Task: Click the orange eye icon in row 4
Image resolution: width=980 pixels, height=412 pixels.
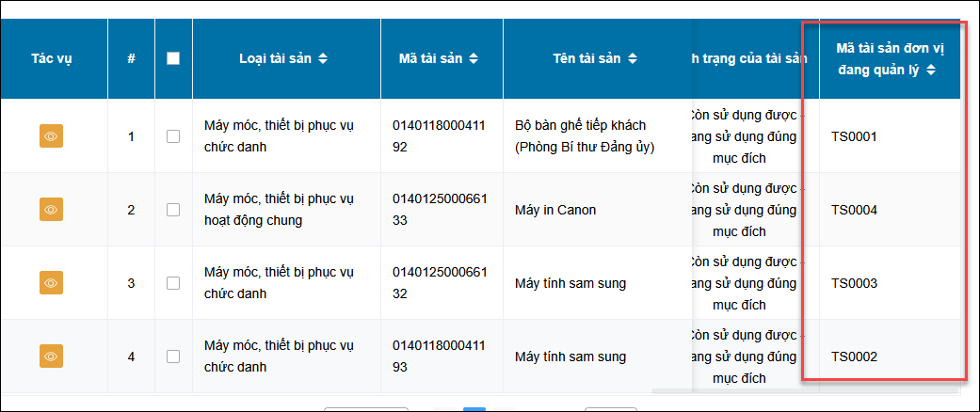Action: point(52,357)
